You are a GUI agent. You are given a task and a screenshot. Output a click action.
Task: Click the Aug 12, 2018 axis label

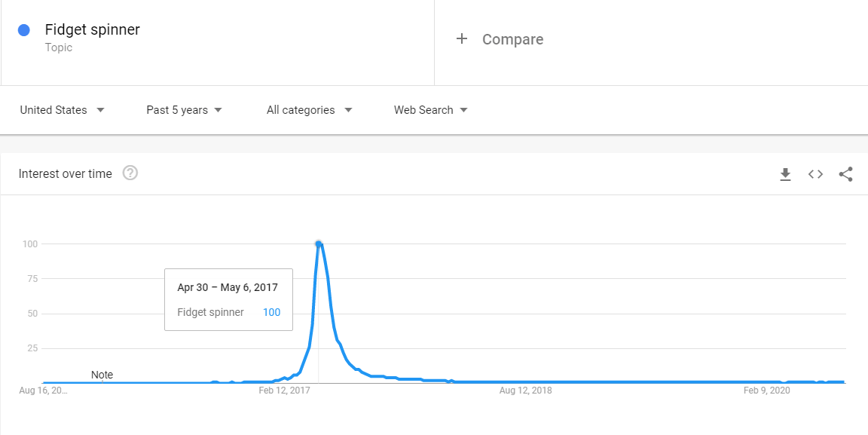525,391
